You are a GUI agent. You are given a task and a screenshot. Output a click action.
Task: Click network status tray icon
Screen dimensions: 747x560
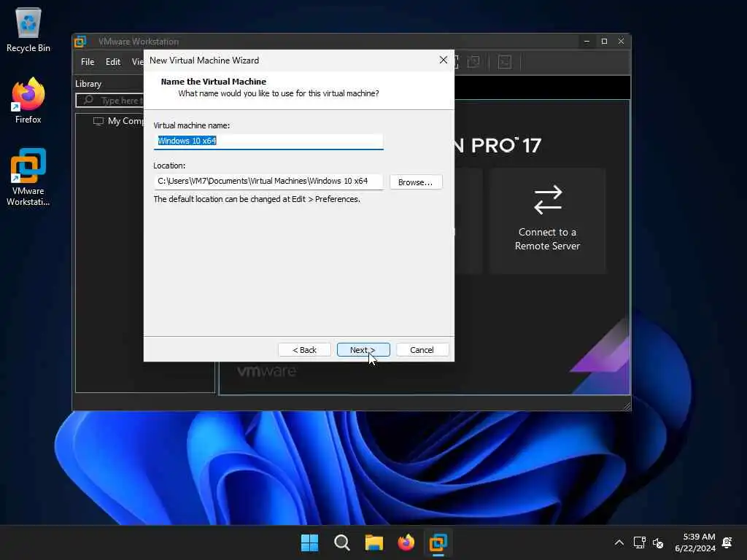tap(639, 542)
